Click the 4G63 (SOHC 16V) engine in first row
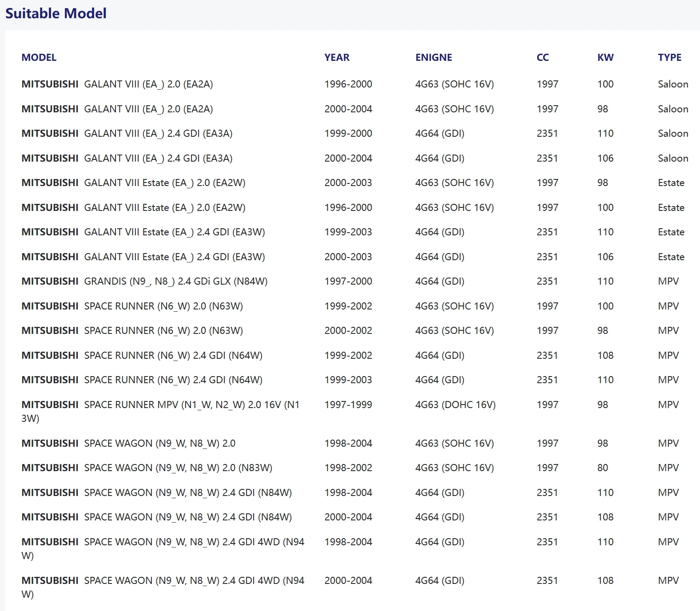This screenshot has width=700, height=611. (x=454, y=84)
